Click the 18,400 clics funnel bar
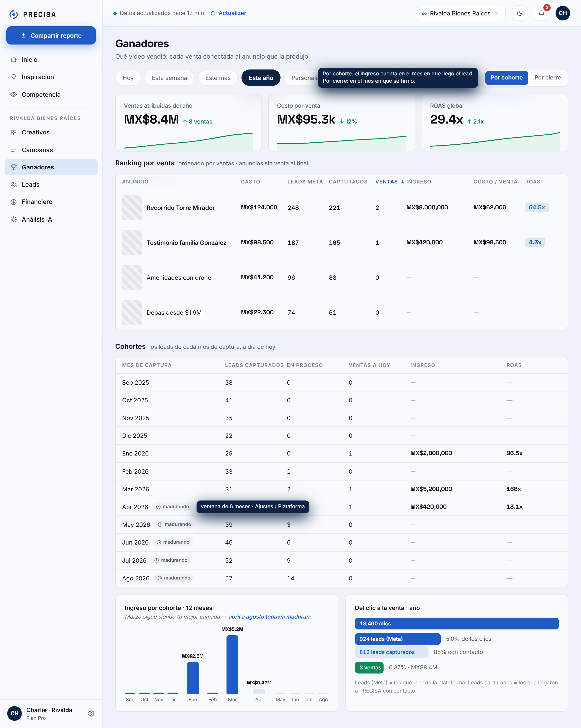Image resolution: width=581 pixels, height=728 pixels. tap(456, 624)
